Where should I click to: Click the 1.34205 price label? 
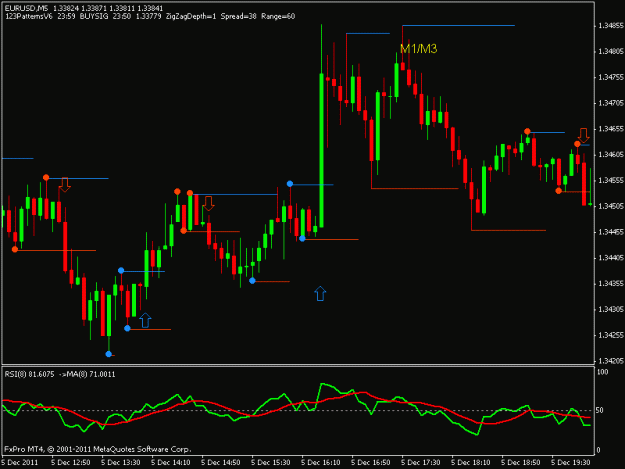pyautogui.click(x=611, y=361)
